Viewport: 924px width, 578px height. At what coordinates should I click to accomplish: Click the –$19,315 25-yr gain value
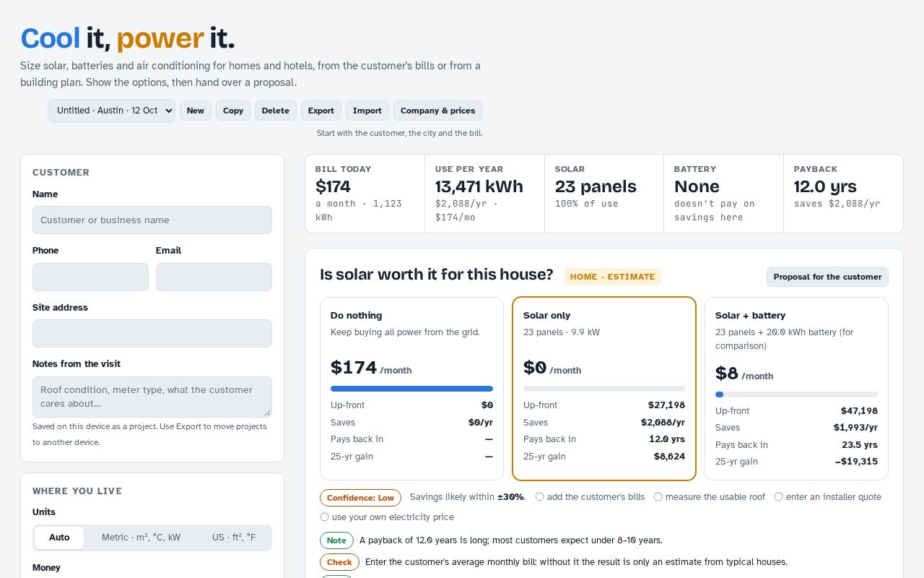[856, 462]
